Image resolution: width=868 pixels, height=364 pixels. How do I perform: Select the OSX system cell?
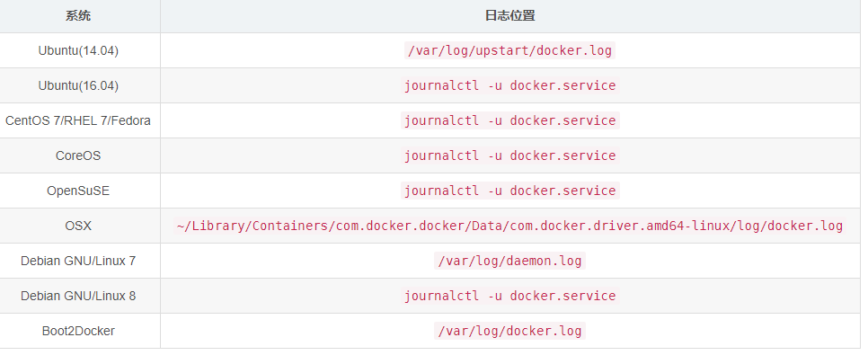[78, 226]
